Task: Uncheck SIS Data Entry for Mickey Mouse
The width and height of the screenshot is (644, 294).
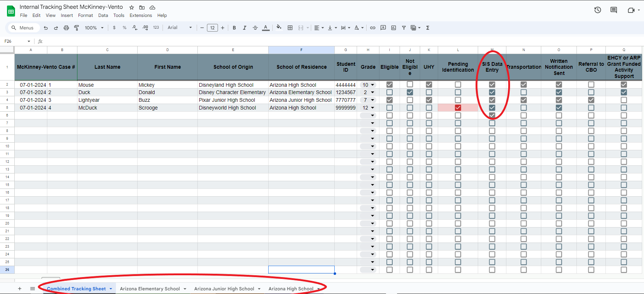Action: [x=492, y=85]
